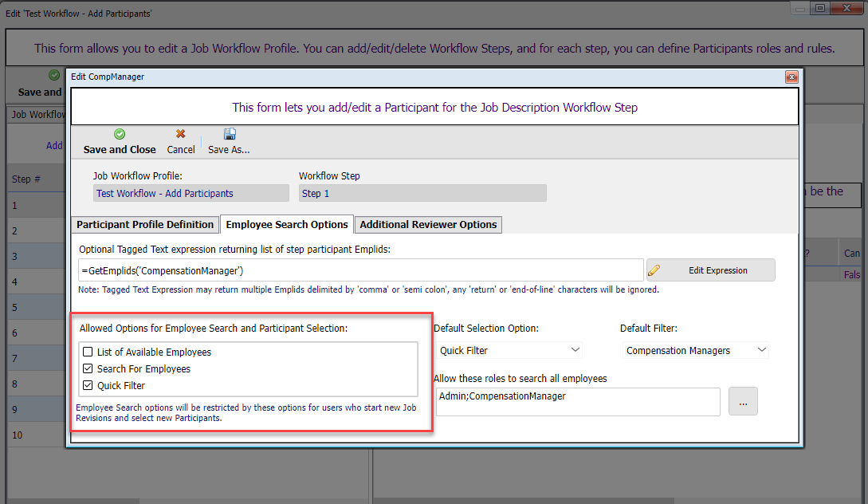868x504 pixels.
Task: Click the Workflow Step field showing Step 1
Action: pos(422,193)
